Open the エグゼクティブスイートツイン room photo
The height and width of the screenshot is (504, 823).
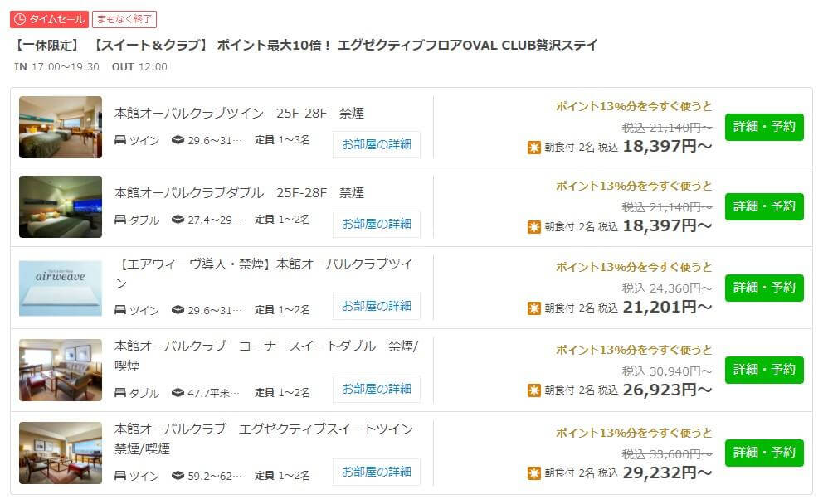pos(61,453)
